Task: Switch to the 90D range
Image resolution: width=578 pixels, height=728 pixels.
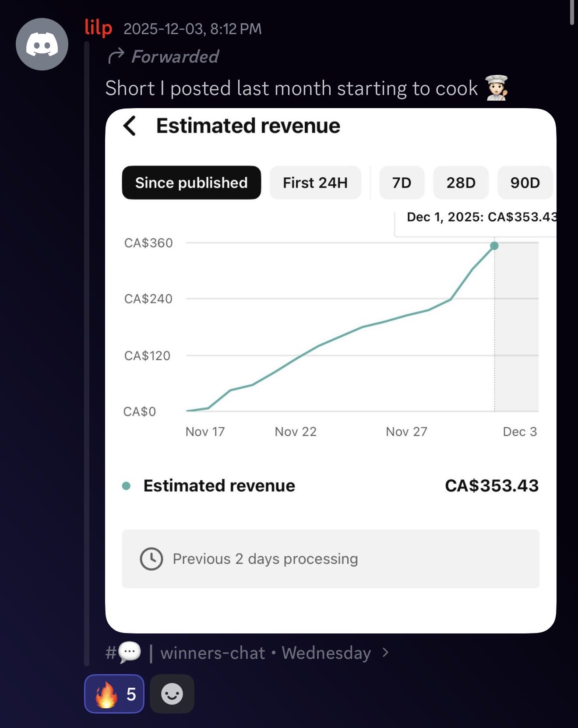Action: tap(525, 183)
